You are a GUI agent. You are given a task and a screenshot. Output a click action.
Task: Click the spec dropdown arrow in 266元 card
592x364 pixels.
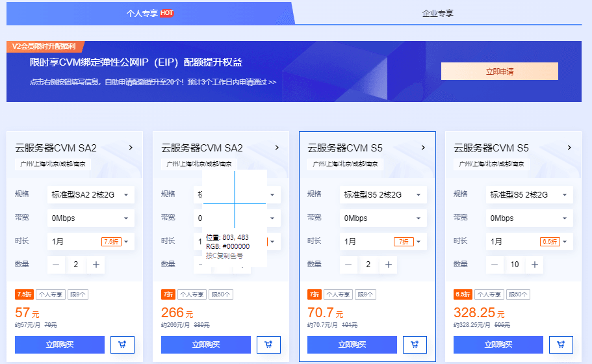point(272,195)
